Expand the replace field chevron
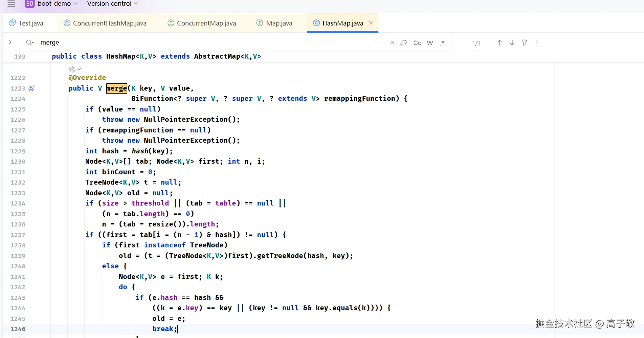This screenshot has width=644, height=338. point(10,42)
